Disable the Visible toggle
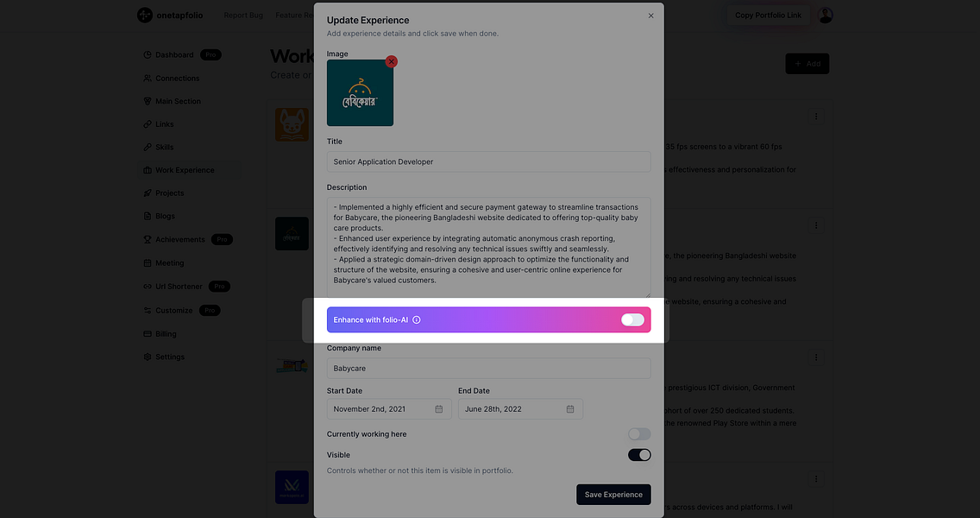This screenshot has width=980, height=518. tap(638, 453)
